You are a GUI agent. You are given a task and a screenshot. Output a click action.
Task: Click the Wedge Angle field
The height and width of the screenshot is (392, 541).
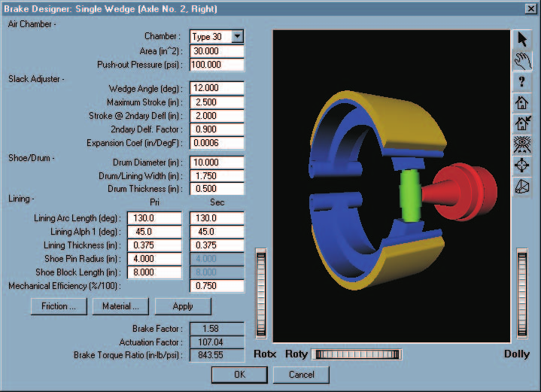217,88
